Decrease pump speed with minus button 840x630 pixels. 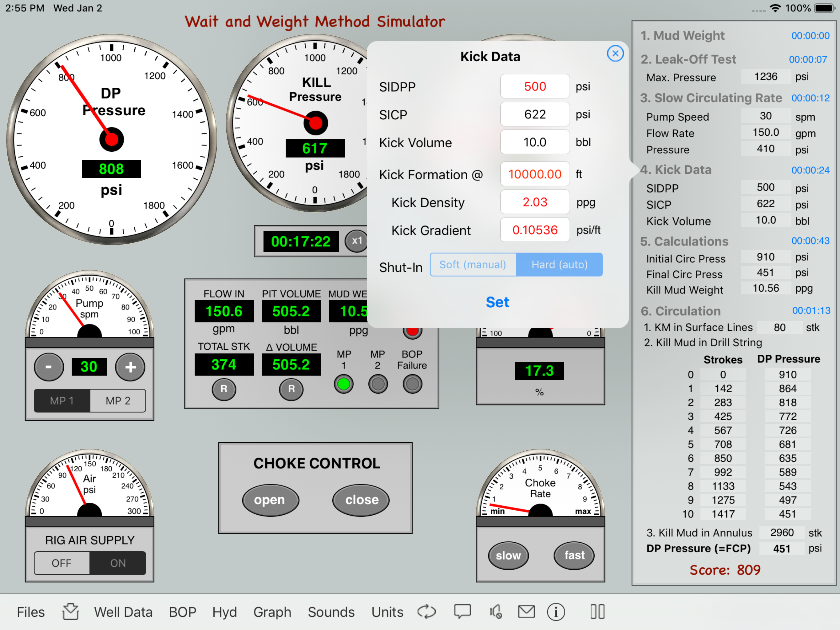point(49,367)
